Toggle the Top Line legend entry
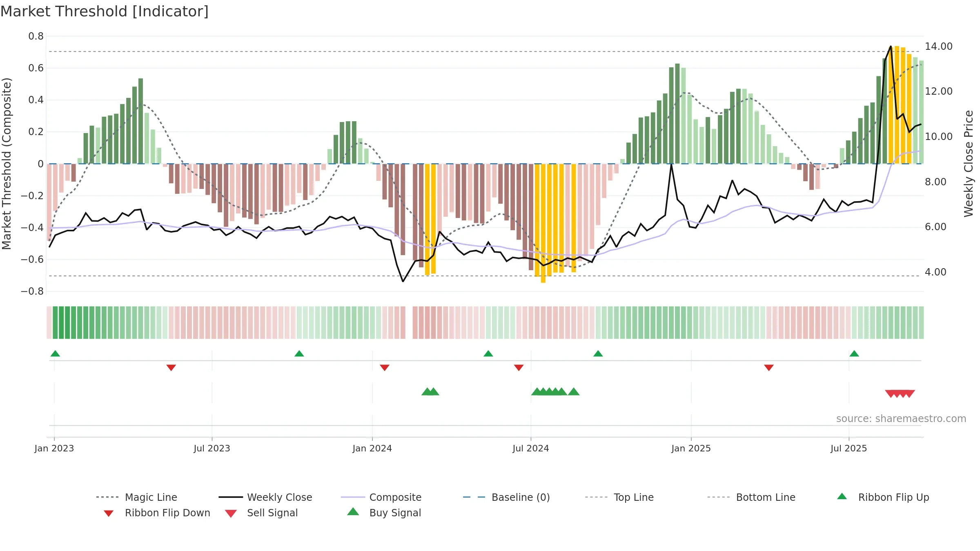980x551 pixels. pos(619,497)
